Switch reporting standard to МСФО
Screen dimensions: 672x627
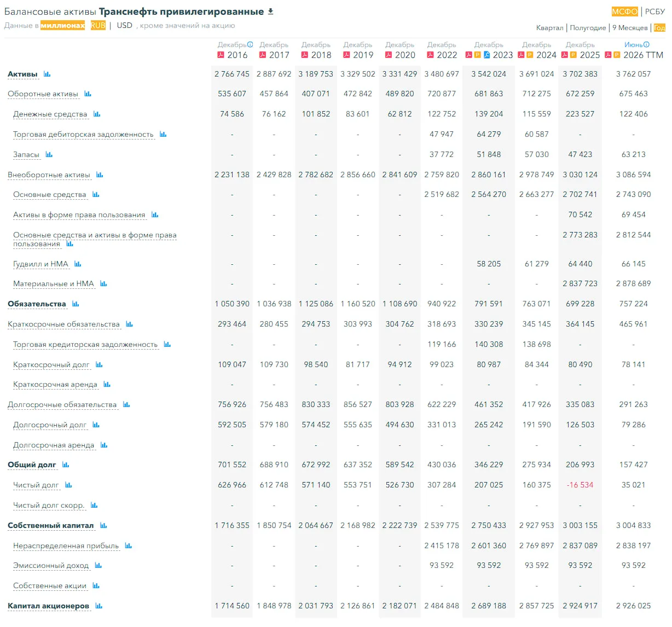tap(625, 11)
